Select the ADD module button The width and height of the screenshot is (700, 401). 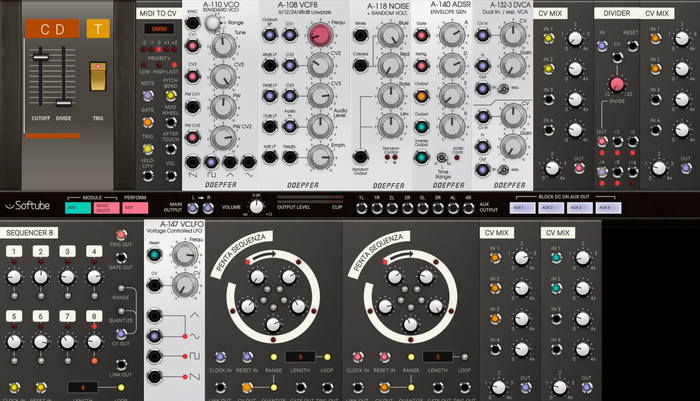(76, 208)
